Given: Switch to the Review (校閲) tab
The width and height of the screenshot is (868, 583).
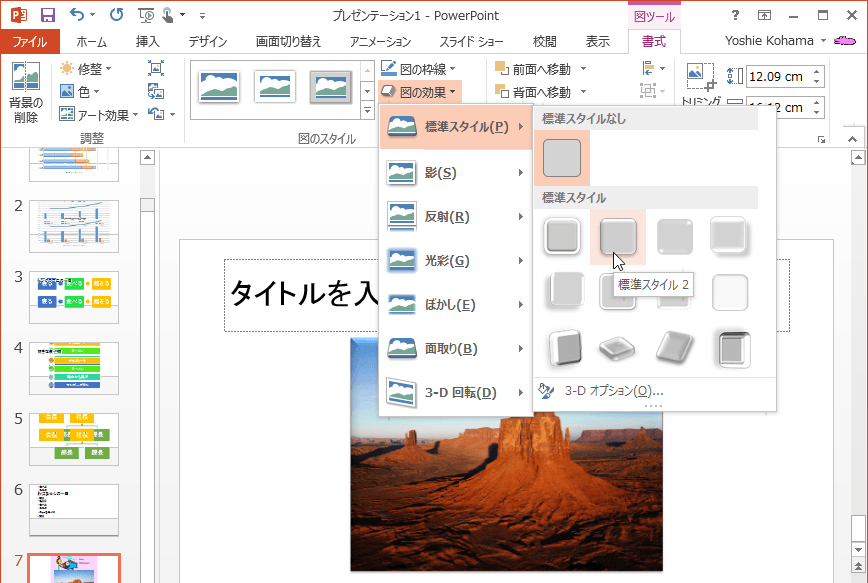Looking at the screenshot, I should (545, 42).
